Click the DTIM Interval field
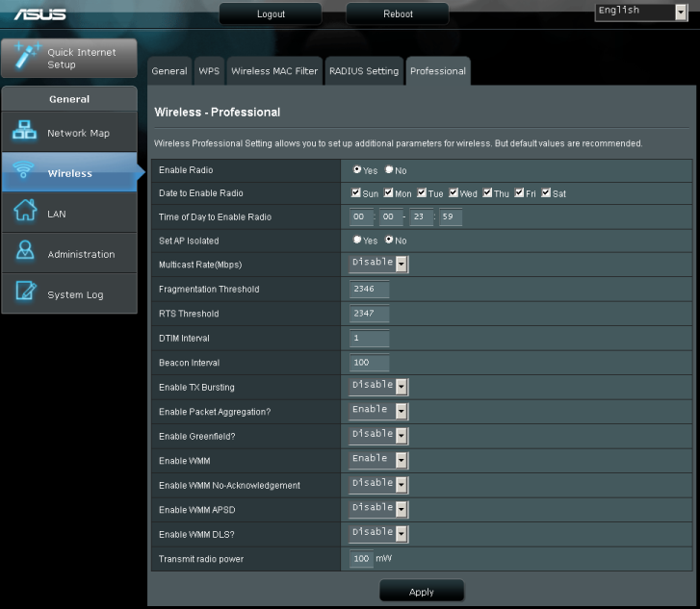The width and height of the screenshot is (700, 609). [369, 338]
